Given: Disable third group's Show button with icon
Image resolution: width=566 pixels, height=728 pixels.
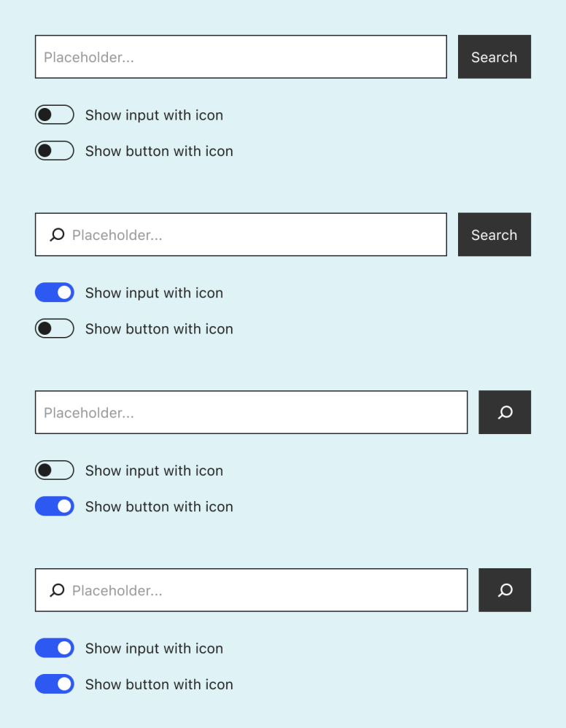Looking at the screenshot, I should click(x=54, y=506).
